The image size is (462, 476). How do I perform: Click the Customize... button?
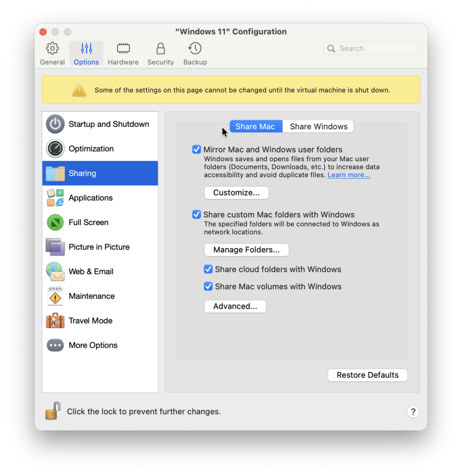tap(236, 193)
